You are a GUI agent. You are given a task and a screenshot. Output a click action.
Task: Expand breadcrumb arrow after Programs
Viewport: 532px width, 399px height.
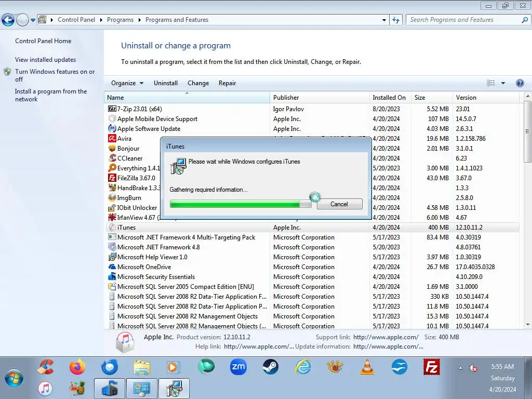point(139,20)
